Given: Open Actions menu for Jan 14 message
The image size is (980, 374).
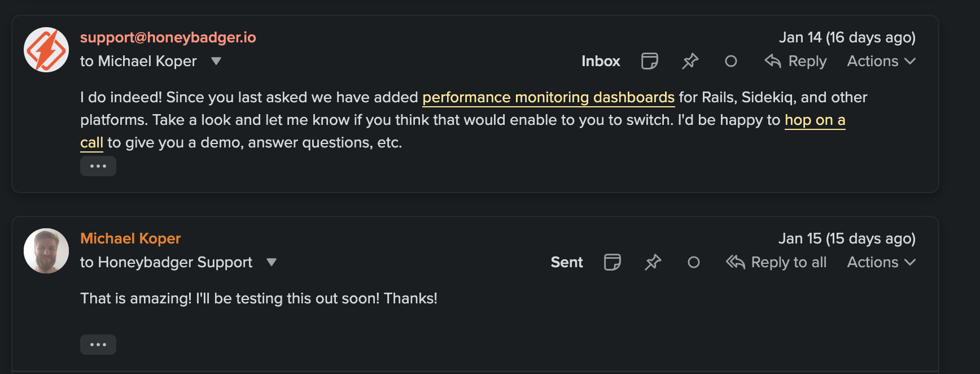Looking at the screenshot, I should (881, 61).
